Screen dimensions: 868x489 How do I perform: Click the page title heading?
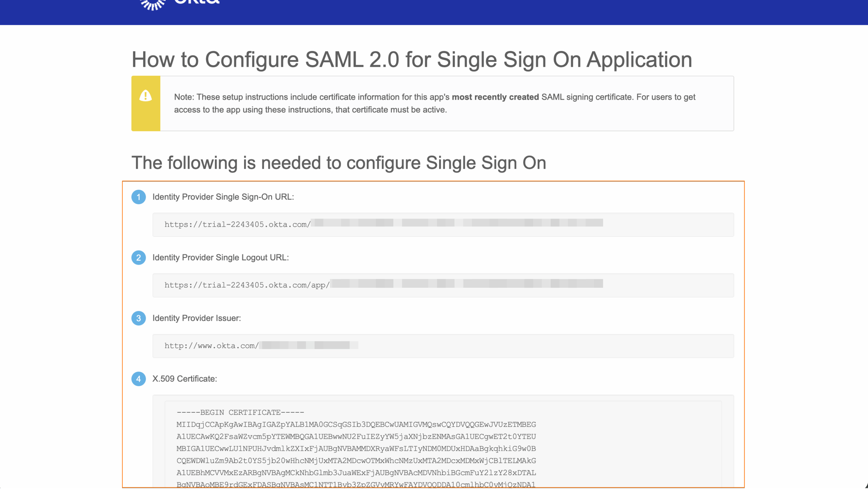[x=412, y=59]
